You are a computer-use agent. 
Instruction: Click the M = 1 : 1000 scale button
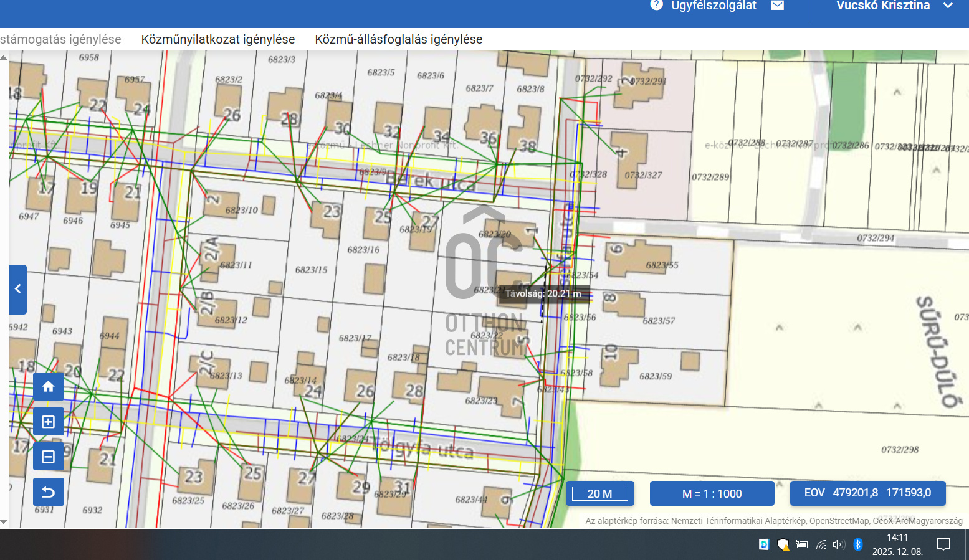pyautogui.click(x=712, y=493)
